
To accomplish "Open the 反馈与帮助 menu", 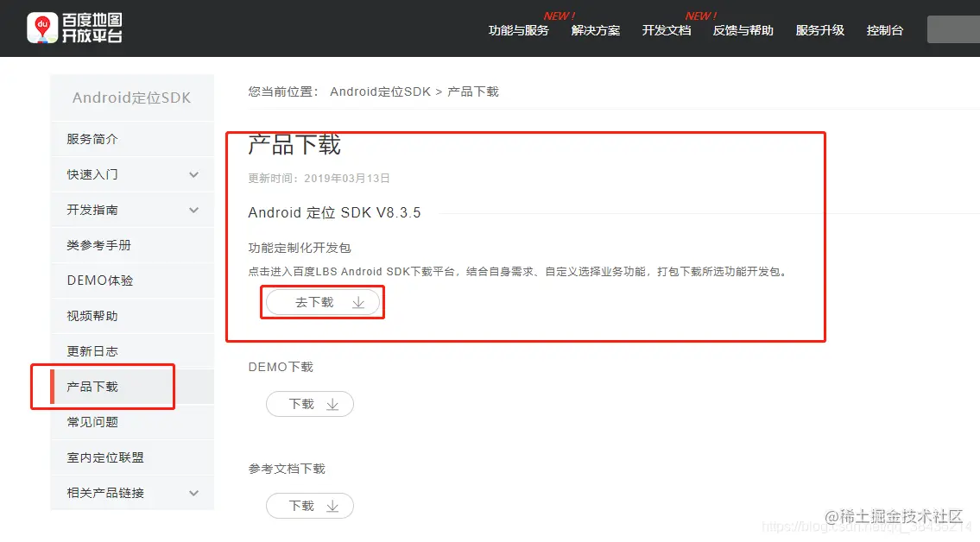I will point(743,30).
